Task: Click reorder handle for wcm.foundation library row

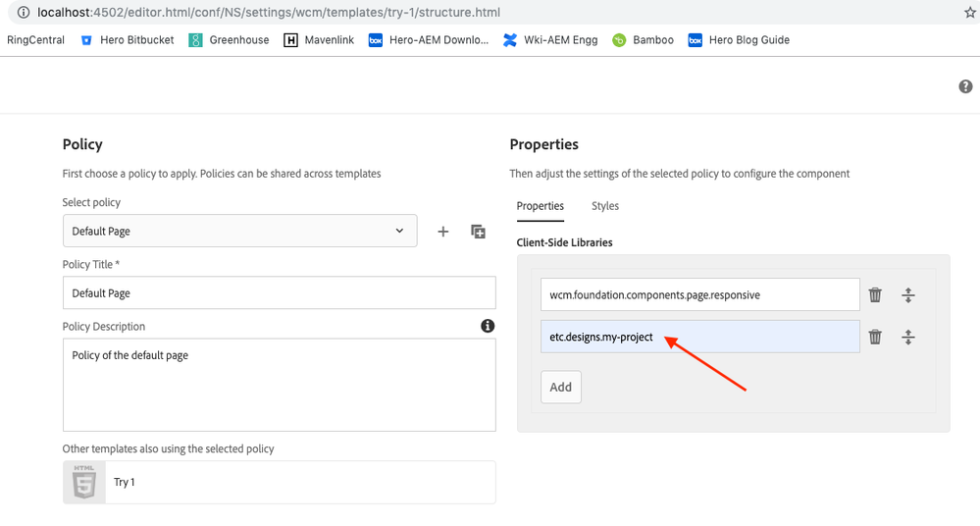Action: (908, 294)
